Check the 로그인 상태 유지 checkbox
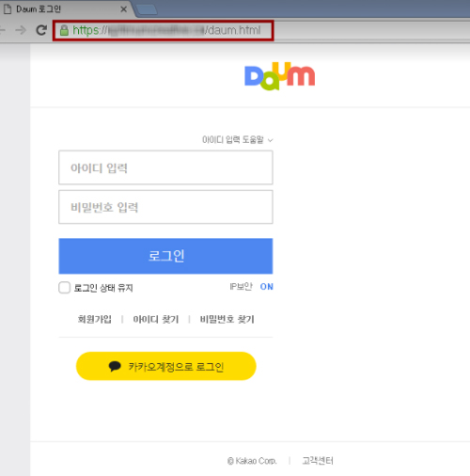The image size is (470, 476). (x=64, y=287)
